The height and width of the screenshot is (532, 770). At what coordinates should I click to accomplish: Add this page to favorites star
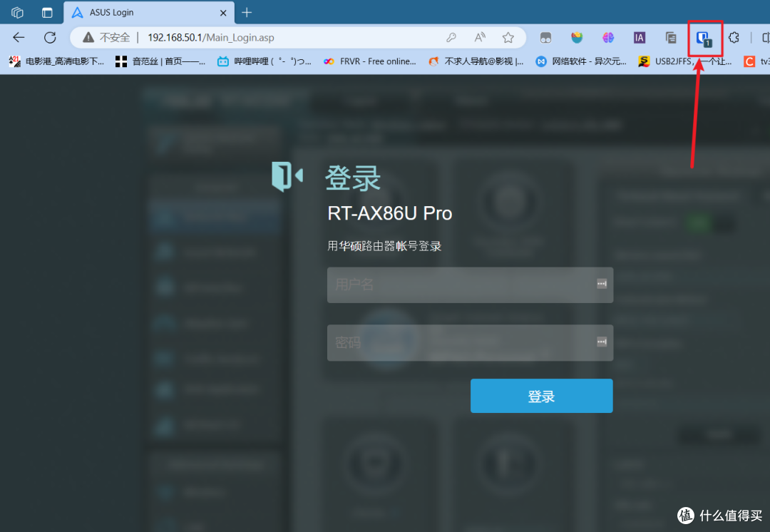click(x=508, y=37)
